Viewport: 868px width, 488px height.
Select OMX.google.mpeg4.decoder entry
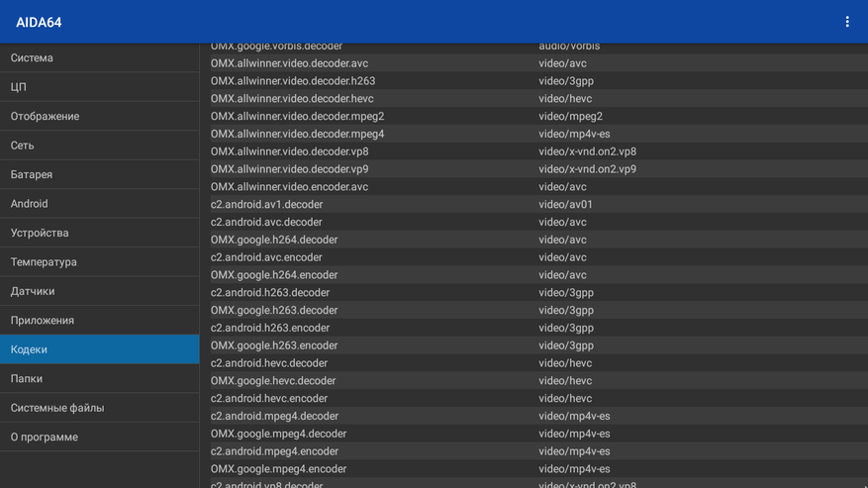click(539, 434)
